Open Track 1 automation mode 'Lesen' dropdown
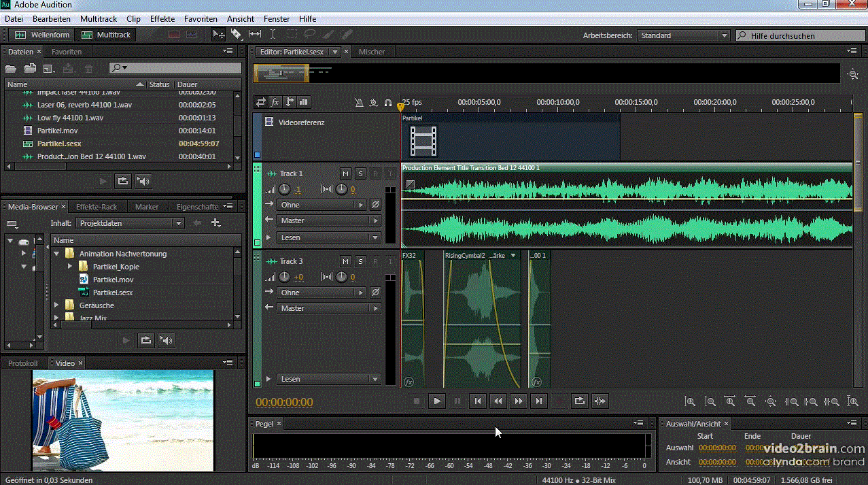Image resolution: width=868 pixels, height=485 pixels. [x=328, y=237]
